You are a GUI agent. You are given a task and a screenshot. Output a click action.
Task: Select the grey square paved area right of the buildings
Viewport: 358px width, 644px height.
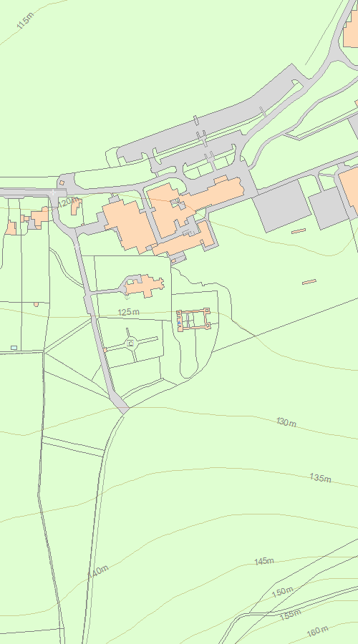[281, 205]
